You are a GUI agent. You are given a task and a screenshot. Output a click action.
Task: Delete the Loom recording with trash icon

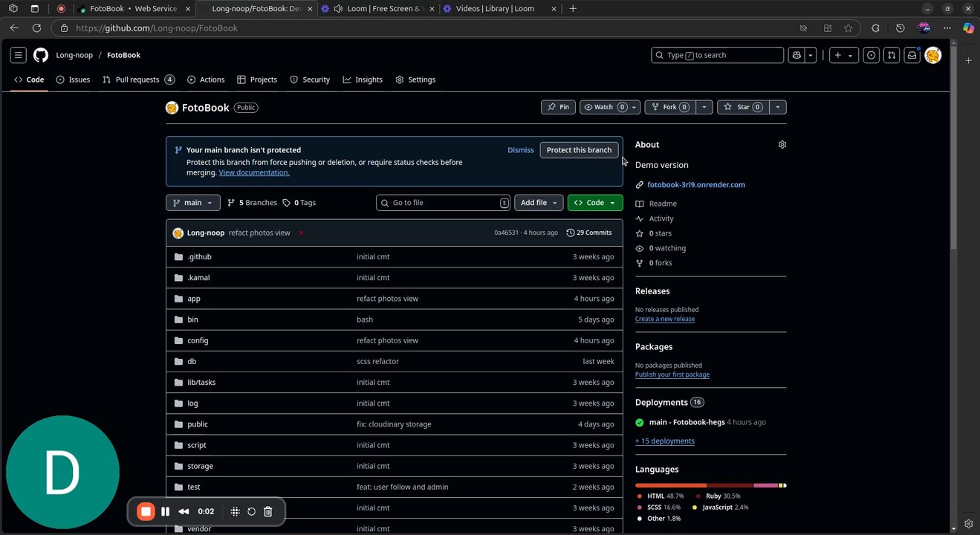(268, 511)
